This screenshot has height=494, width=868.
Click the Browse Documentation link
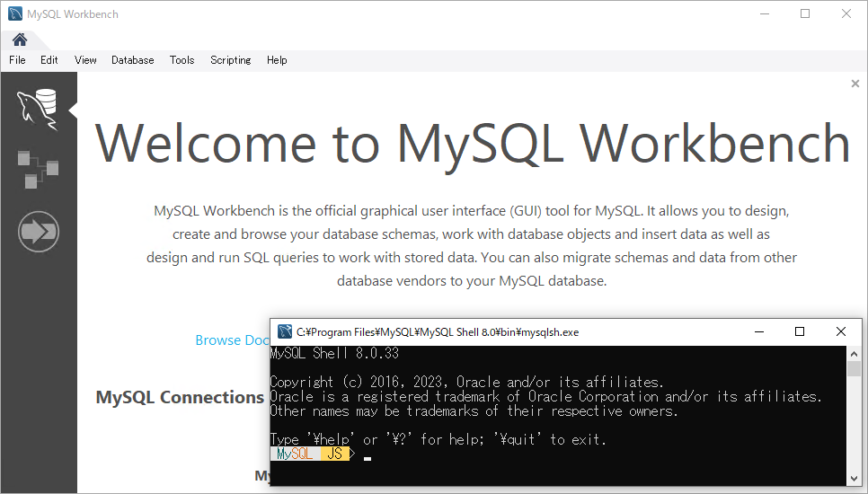(233, 340)
